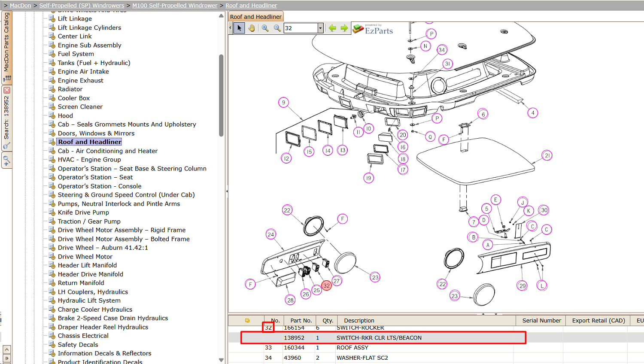Click the MacDon breadcrumb link

click(21, 6)
